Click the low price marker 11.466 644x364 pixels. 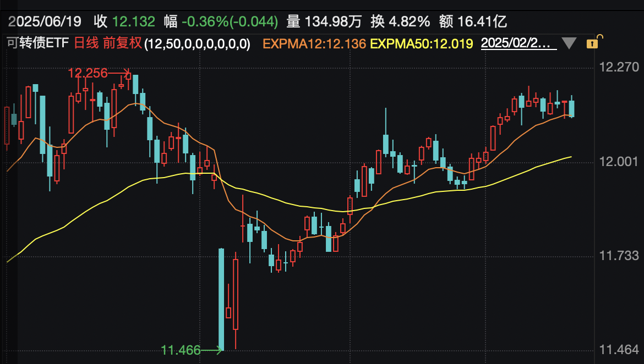tap(181, 350)
